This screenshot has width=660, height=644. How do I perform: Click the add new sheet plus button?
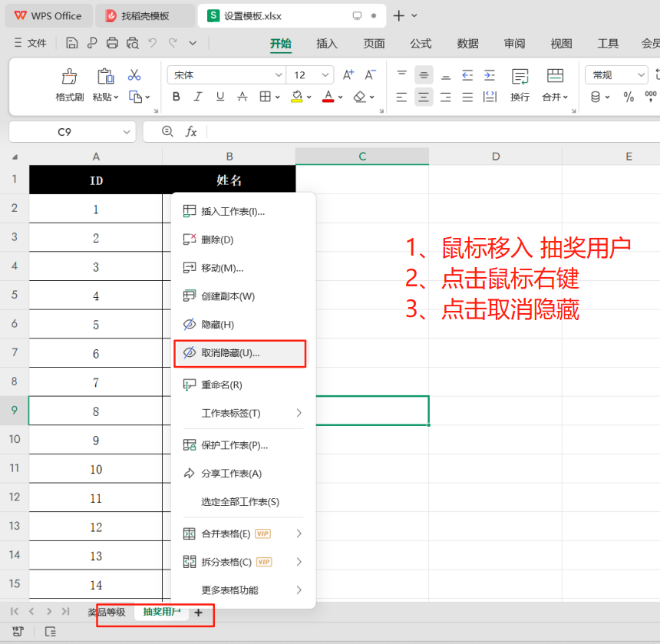tap(199, 613)
